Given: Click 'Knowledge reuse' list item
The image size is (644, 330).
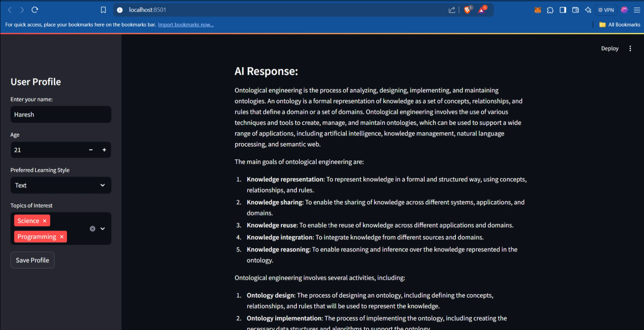Looking at the screenshot, I should [x=380, y=225].
